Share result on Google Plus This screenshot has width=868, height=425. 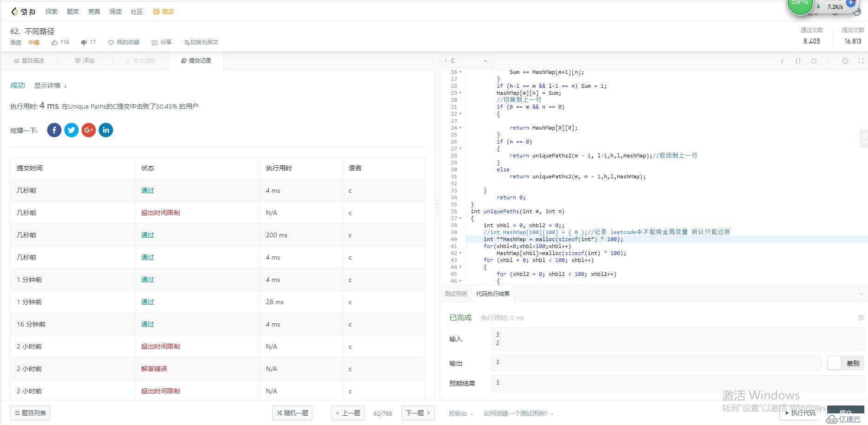(89, 130)
